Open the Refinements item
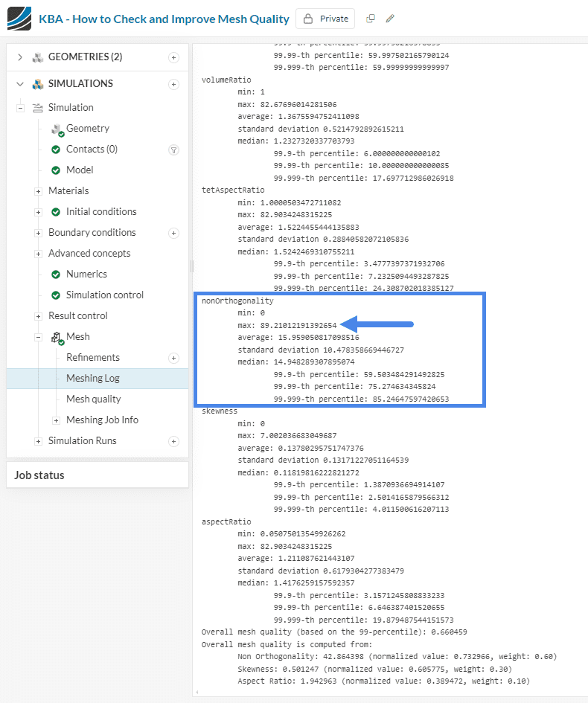588x703 pixels. [x=93, y=357]
